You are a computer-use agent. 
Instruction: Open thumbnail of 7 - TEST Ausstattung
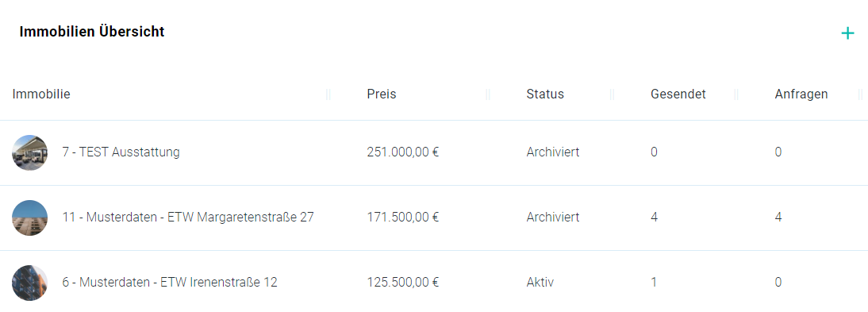(x=30, y=152)
